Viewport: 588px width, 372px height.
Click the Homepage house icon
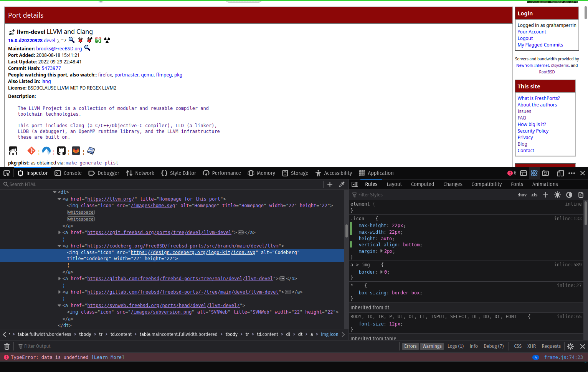(x=13, y=151)
